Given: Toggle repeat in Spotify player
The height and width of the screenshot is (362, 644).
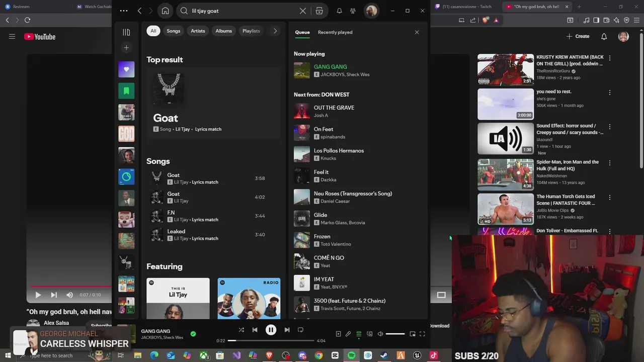Looking at the screenshot, I should tap(300, 330).
